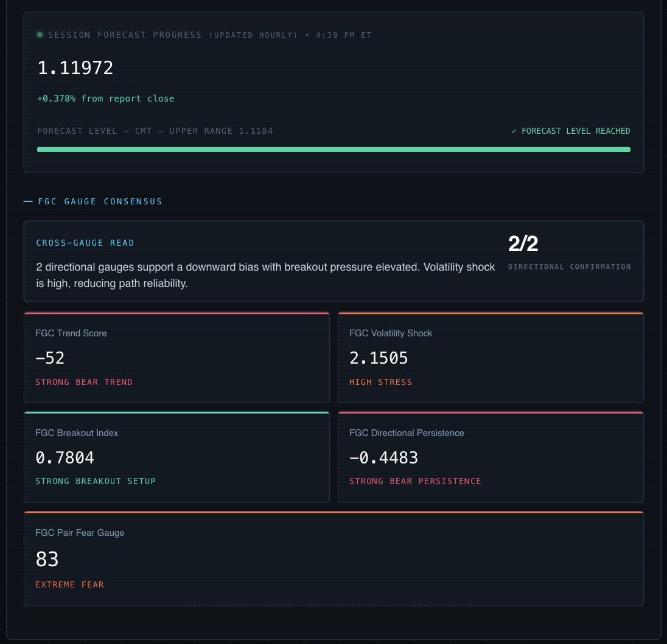Click the Pair Fear Gauge value 83
The width and height of the screenshot is (667, 644).
pos(47,559)
